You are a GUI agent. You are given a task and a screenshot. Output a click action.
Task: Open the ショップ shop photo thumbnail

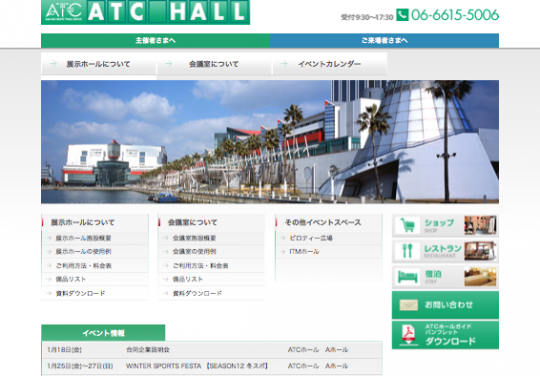(x=480, y=225)
